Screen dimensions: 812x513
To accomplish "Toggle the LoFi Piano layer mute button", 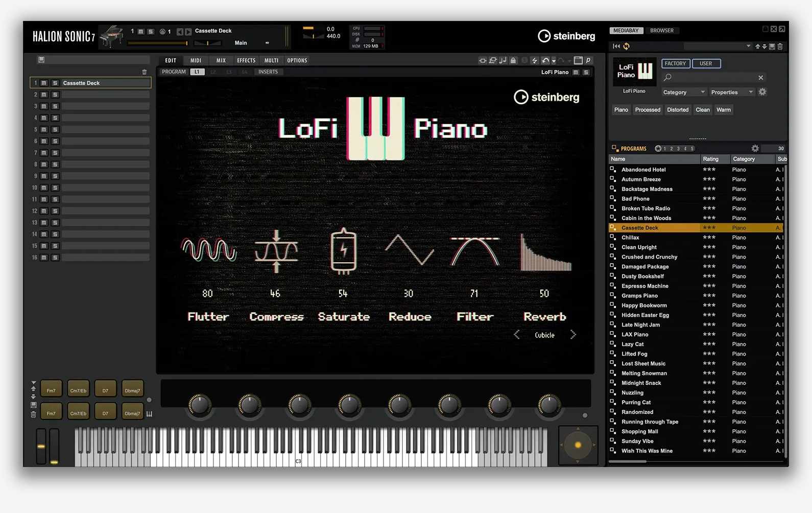I will [x=576, y=72].
